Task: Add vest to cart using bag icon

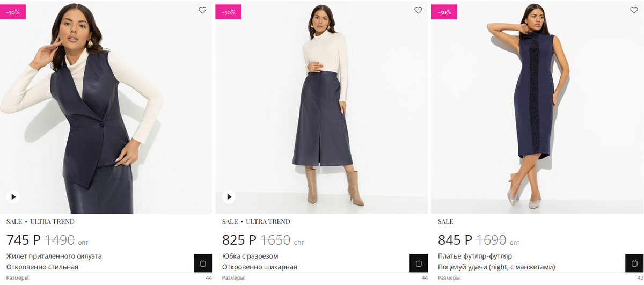Action: [203, 263]
